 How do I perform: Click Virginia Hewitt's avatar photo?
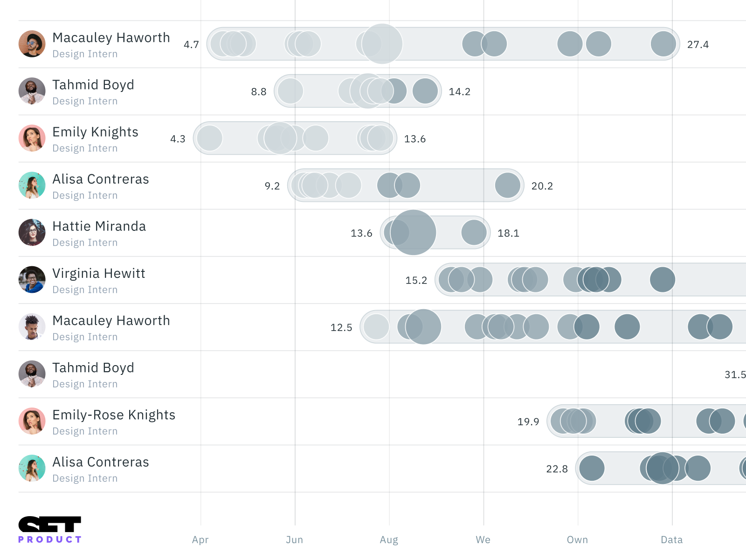point(32,280)
